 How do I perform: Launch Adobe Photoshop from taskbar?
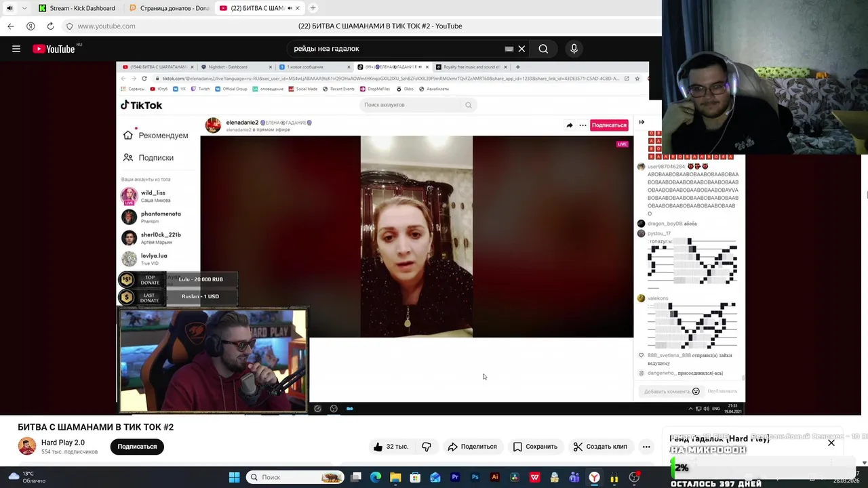point(475,477)
